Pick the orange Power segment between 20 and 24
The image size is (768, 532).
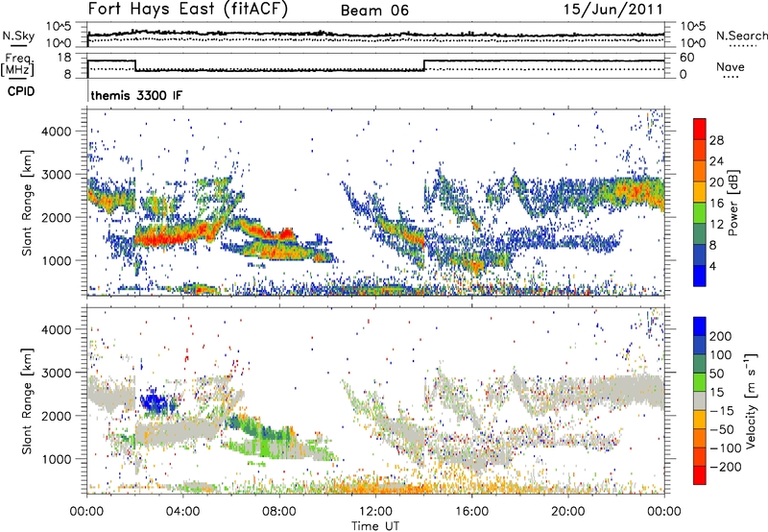(x=700, y=172)
